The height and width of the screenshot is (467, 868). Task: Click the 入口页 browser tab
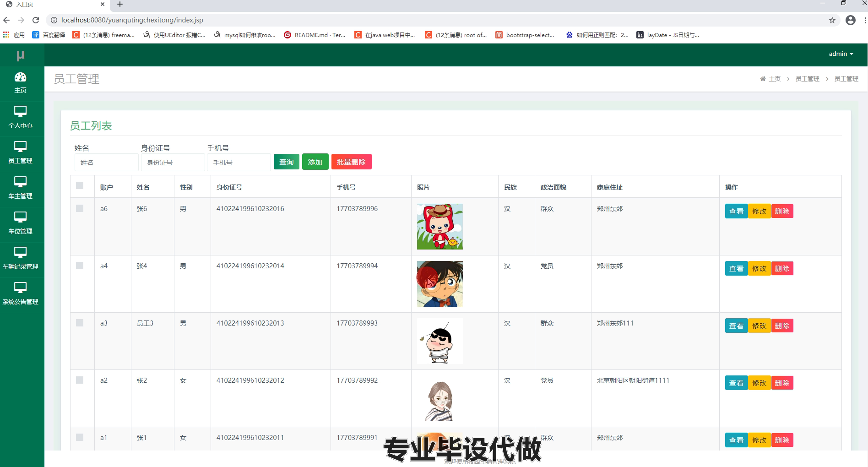click(x=55, y=4)
